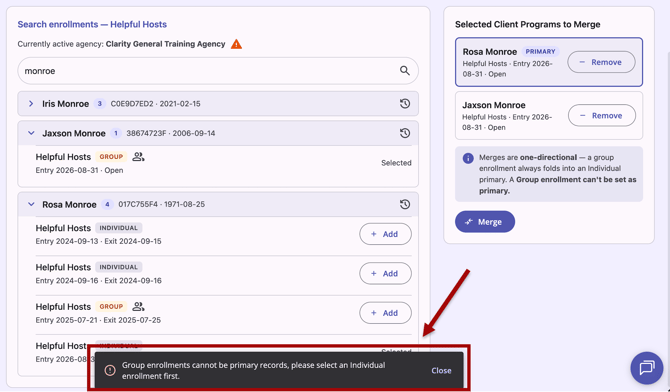This screenshot has height=392, width=670.
Task: Click the INDIVIDUAL badge on 2024-09-13 entry
Action: pos(118,228)
